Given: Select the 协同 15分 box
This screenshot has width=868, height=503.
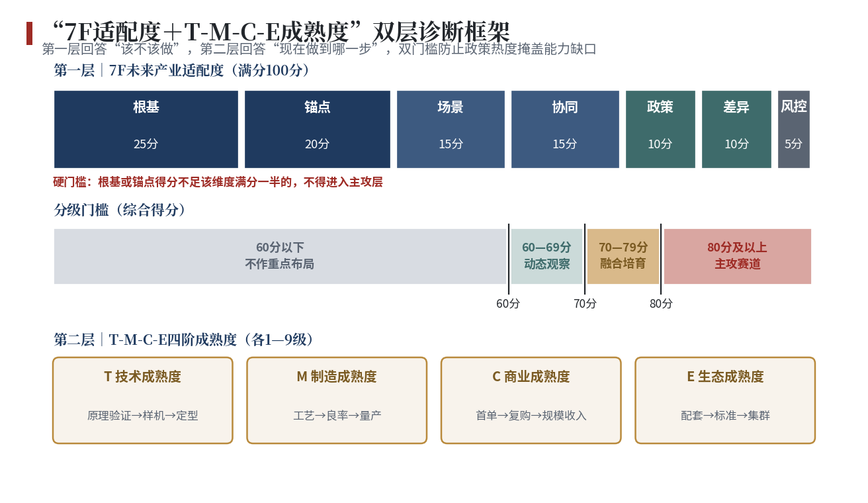Looking at the screenshot, I should [x=565, y=129].
